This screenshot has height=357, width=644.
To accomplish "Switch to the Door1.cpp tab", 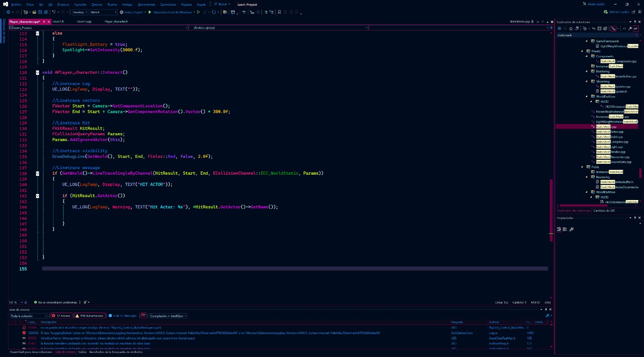I will pyautogui.click(x=84, y=22).
